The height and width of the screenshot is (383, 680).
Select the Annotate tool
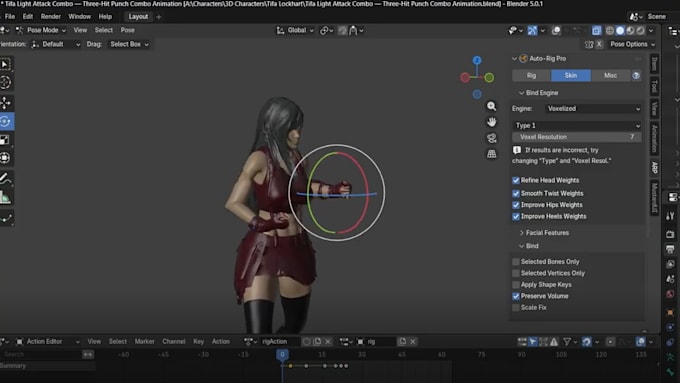pos(5,178)
